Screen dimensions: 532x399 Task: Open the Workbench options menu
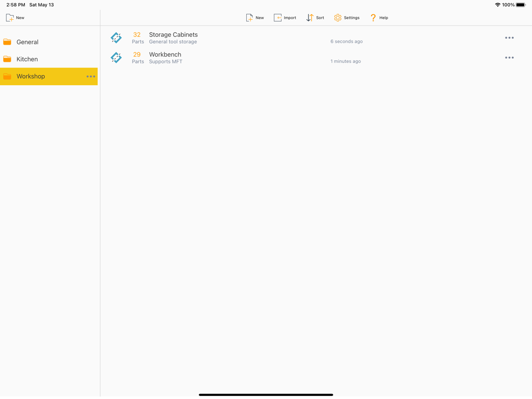(x=509, y=57)
